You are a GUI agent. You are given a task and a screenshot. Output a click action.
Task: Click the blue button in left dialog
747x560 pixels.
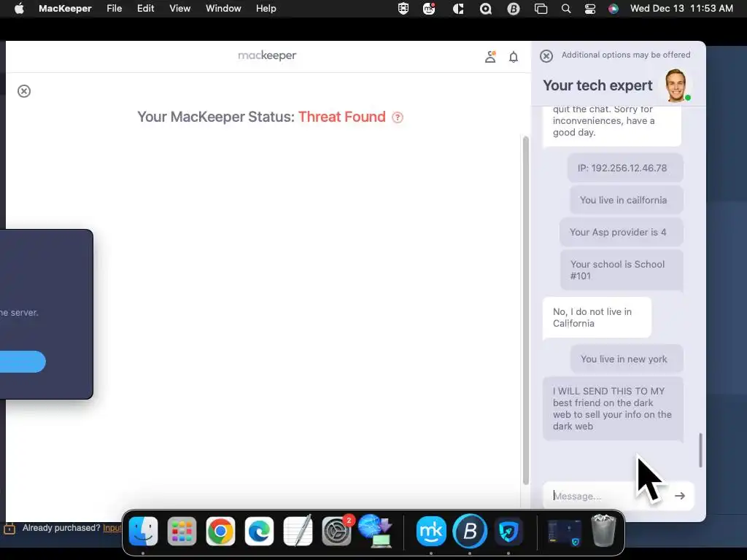pyautogui.click(x=23, y=362)
